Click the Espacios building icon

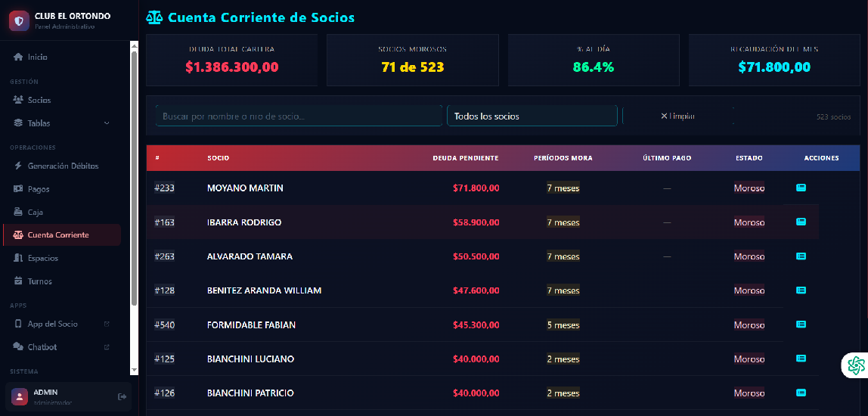pyautogui.click(x=17, y=258)
